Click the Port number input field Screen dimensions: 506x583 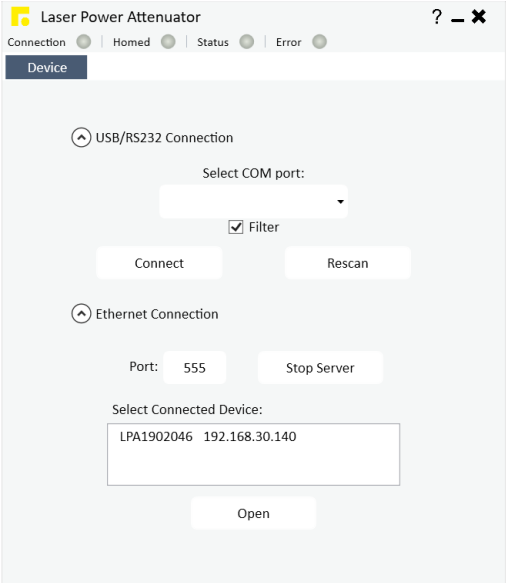[x=194, y=368]
